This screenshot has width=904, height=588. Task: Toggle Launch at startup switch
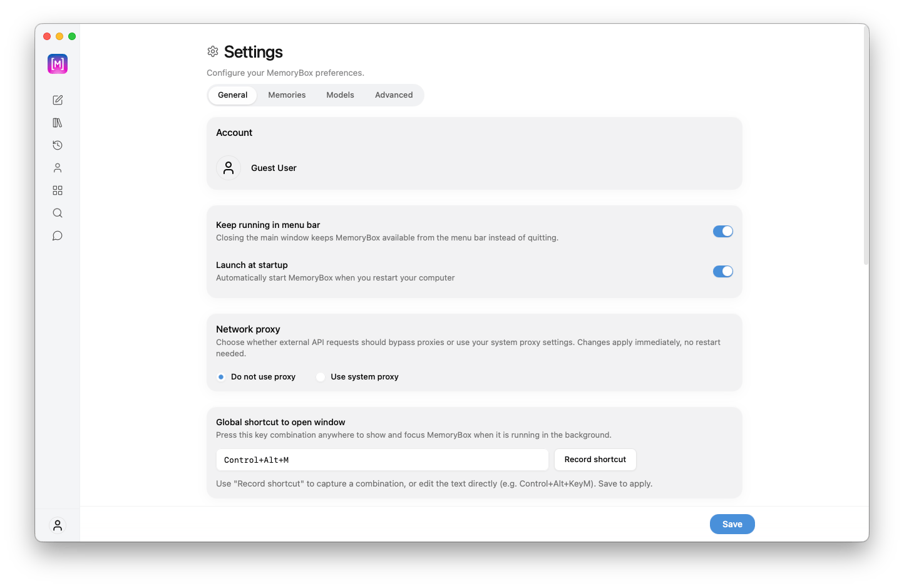click(x=723, y=271)
